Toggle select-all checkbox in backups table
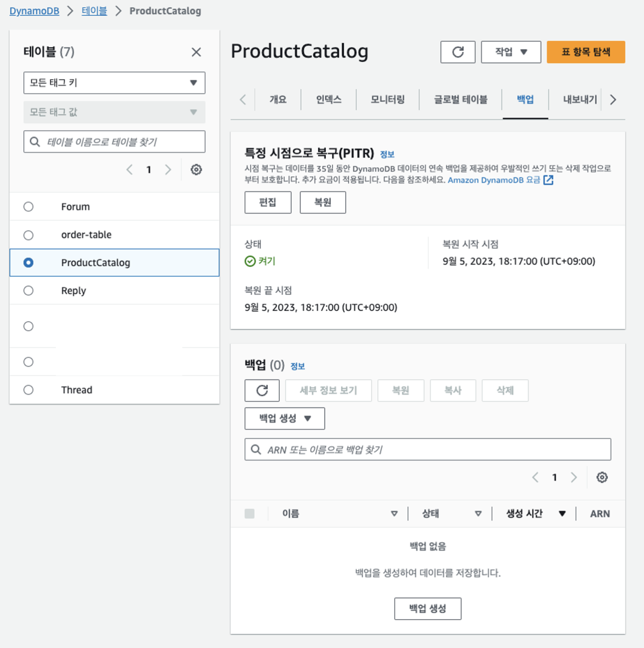This screenshot has height=648, width=644. coord(249,514)
